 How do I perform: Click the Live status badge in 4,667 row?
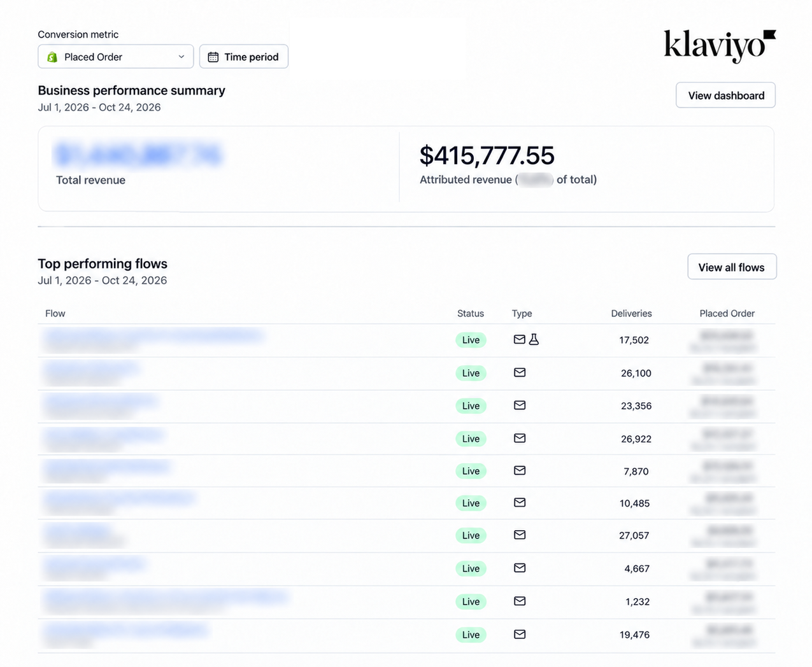[471, 568]
